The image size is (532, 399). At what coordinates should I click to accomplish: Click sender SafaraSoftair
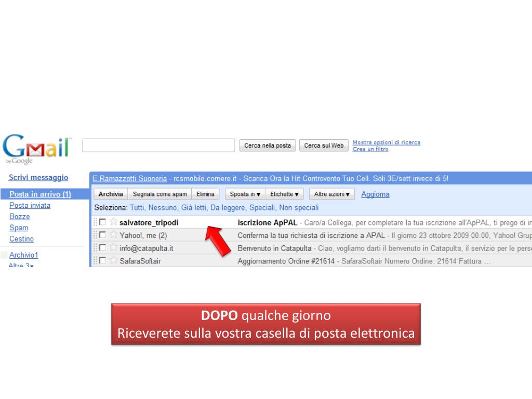(x=140, y=261)
